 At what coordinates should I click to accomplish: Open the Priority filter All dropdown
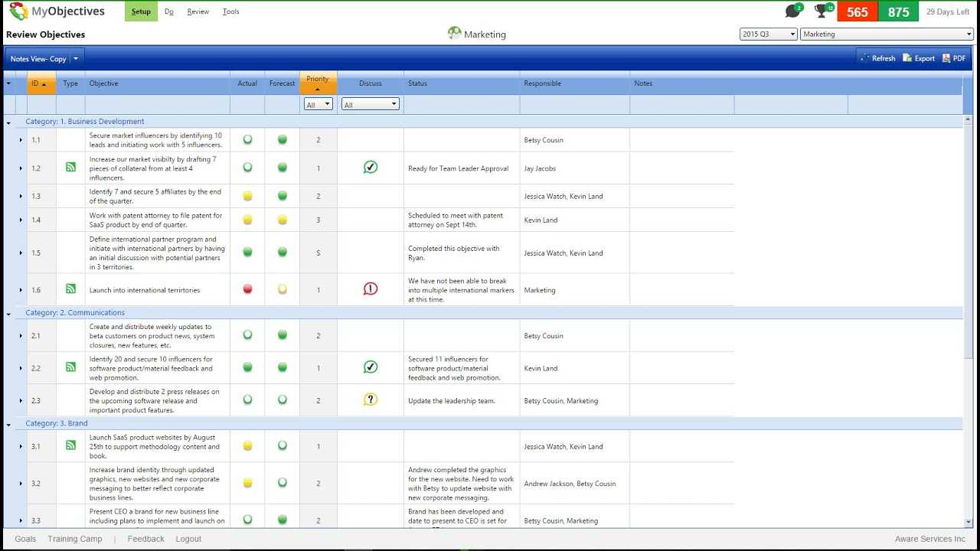(318, 103)
